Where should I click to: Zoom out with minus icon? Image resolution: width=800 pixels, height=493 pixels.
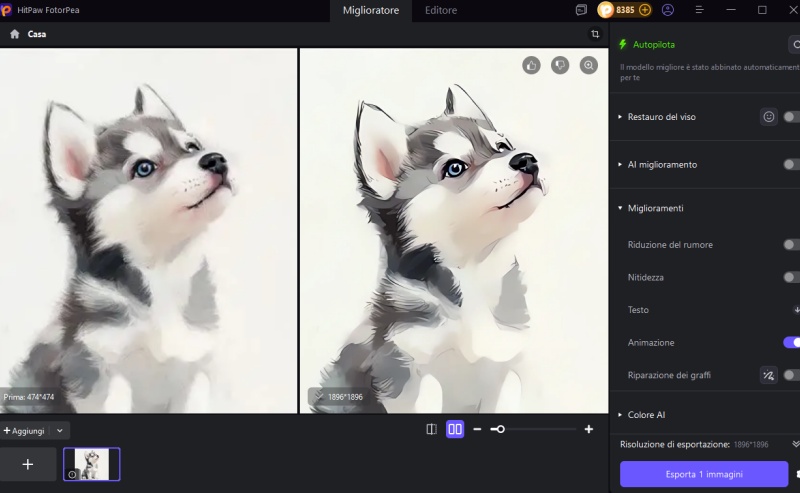477,429
